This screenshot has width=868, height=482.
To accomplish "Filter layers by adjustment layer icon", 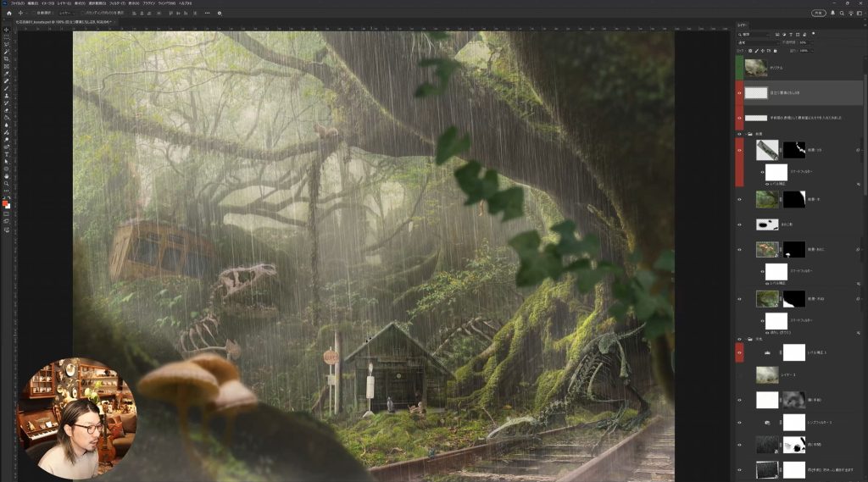I will click(784, 35).
